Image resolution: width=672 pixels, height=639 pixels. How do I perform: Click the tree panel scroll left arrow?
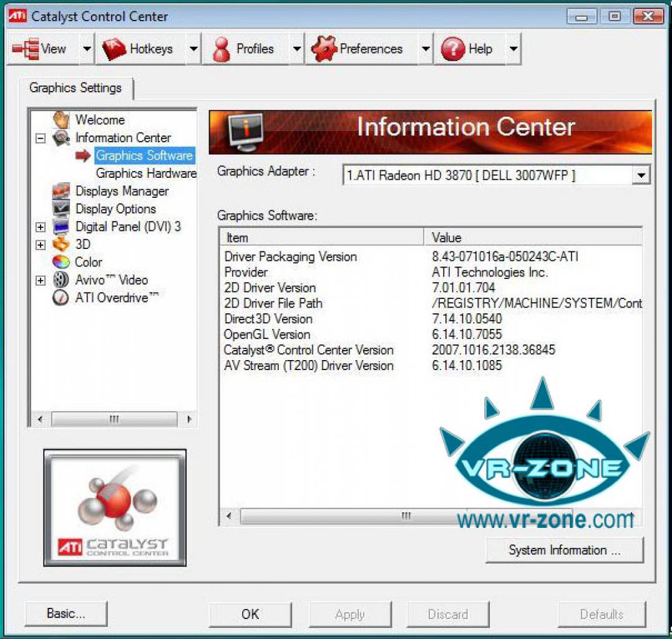(x=41, y=419)
